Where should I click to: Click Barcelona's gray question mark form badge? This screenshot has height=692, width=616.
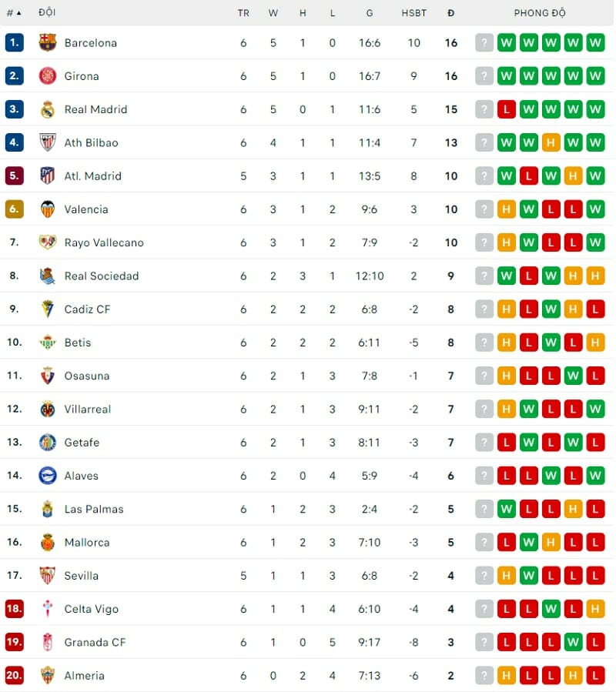point(484,43)
